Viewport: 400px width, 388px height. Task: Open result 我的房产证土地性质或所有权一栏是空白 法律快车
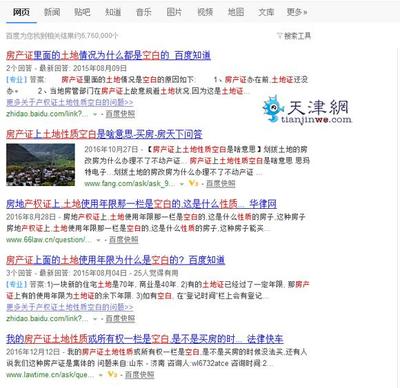[x=145, y=339]
